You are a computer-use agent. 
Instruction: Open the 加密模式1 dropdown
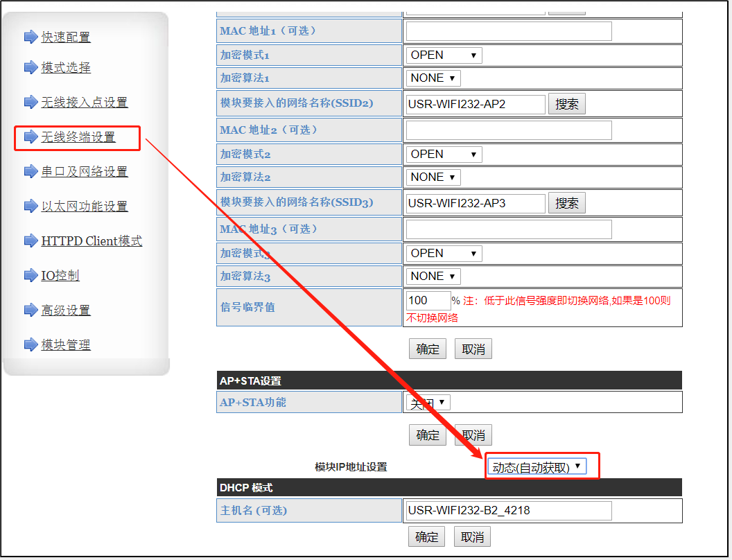pyautogui.click(x=444, y=55)
